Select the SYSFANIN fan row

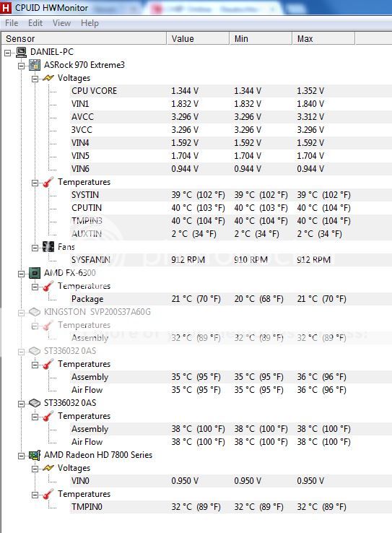(230, 260)
